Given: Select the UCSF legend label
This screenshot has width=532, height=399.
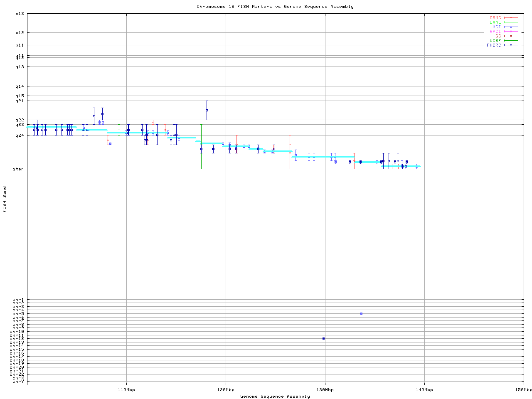Looking at the screenshot, I should [495, 40].
